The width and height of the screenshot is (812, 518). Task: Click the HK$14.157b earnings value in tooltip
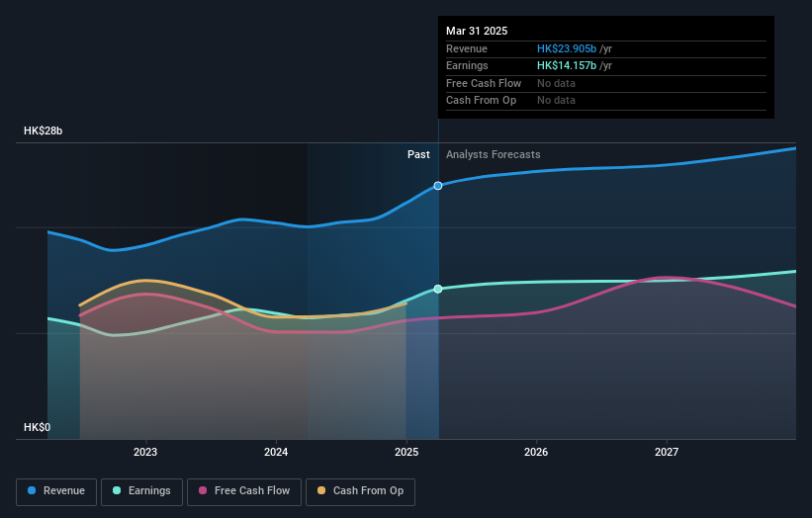567,65
